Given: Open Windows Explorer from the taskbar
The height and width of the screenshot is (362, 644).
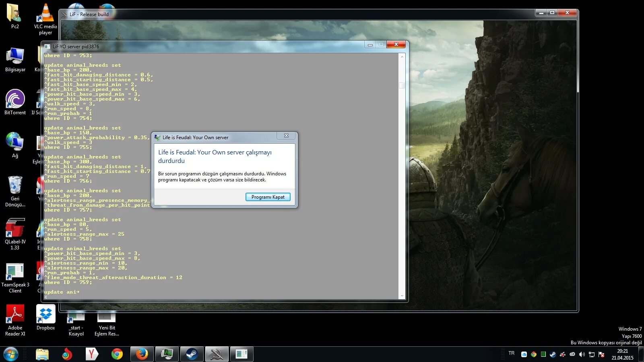Looking at the screenshot, I should click(x=42, y=354).
